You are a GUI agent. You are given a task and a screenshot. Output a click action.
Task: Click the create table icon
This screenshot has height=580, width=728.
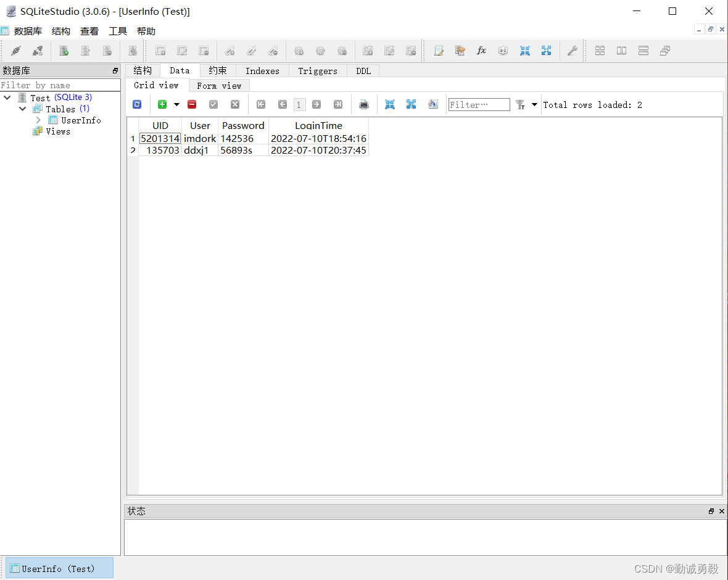160,51
